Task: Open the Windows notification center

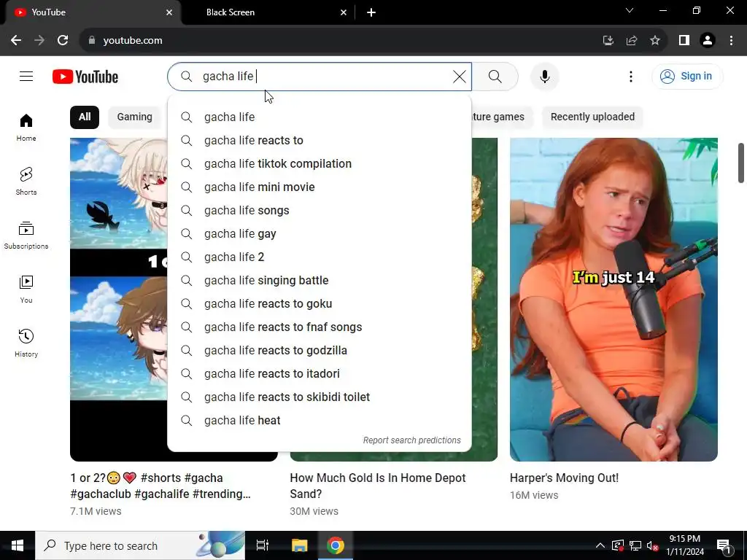Action: pyautogui.click(x=724, y=545)
